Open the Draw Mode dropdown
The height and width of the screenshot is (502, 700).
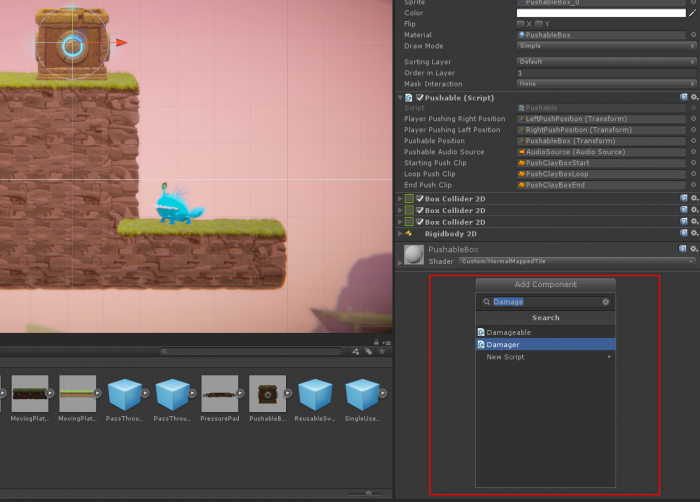[605, 46]
